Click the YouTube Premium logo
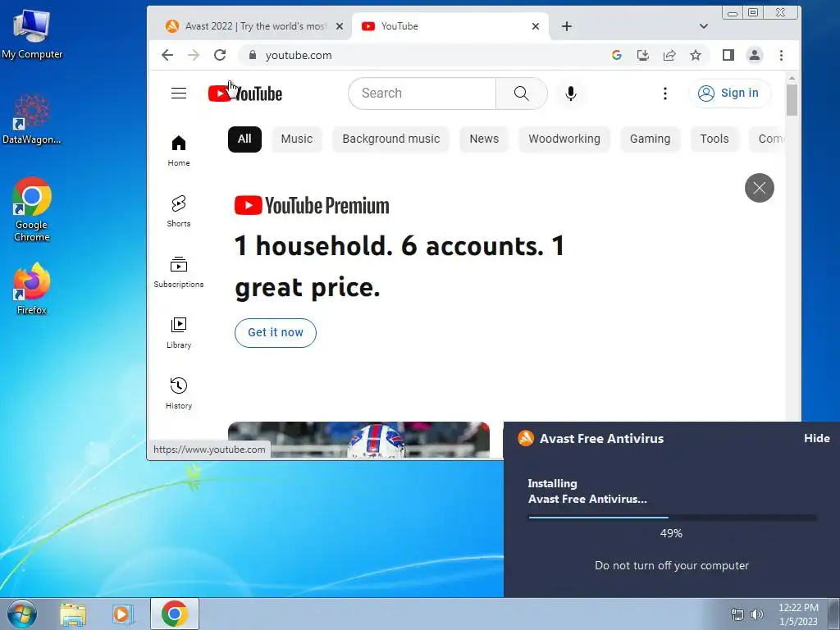840x630 pixels. [312, 206]
